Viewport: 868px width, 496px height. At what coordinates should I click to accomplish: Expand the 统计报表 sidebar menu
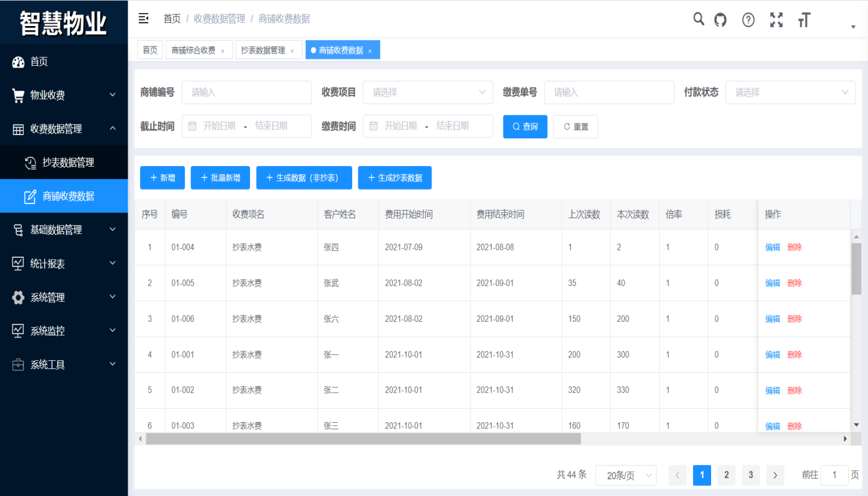[x=64, y=263]
